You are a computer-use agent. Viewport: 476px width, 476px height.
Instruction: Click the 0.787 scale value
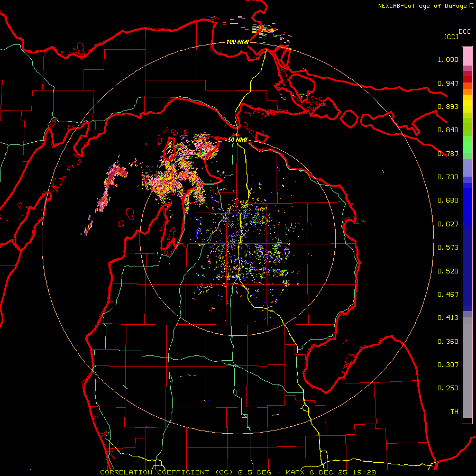pos(448,153)
